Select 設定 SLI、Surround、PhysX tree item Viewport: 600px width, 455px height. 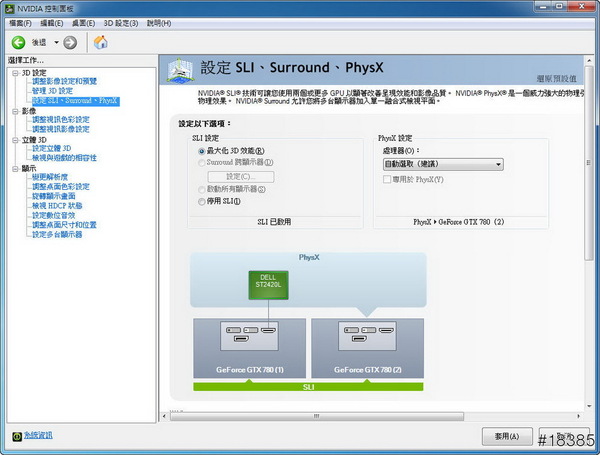coord(75,101)
